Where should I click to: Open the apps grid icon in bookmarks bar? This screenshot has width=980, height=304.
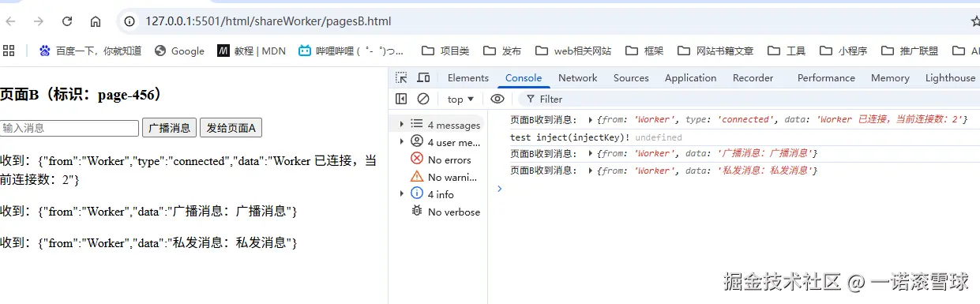9,51
